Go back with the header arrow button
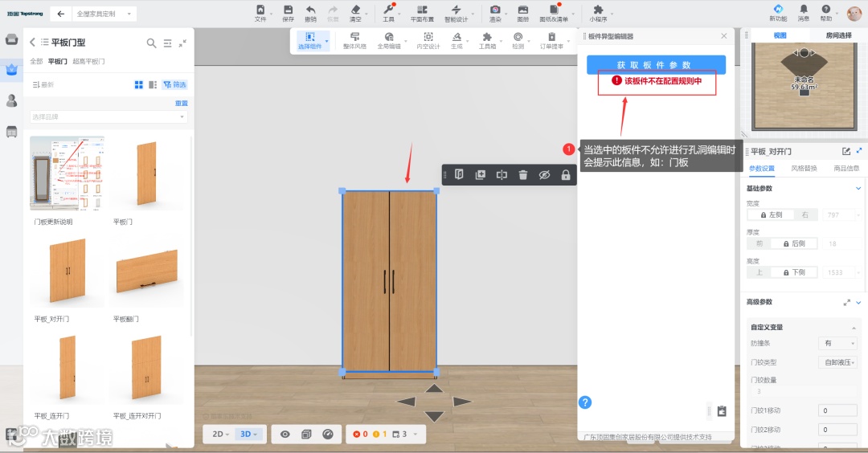 pos(60,14)
